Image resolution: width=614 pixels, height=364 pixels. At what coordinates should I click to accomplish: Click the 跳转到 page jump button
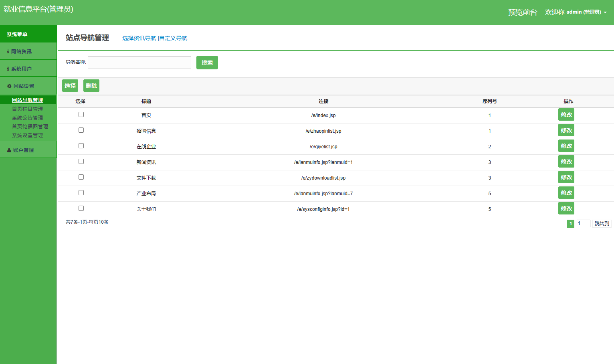(x=602, y=224)
